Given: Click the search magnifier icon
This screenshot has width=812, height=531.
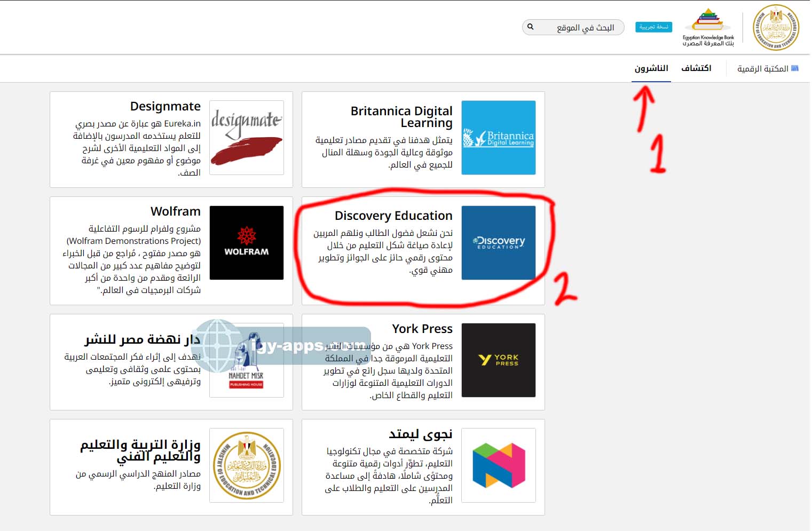Looking at the screenshot, I should click(x=531, y=27).
